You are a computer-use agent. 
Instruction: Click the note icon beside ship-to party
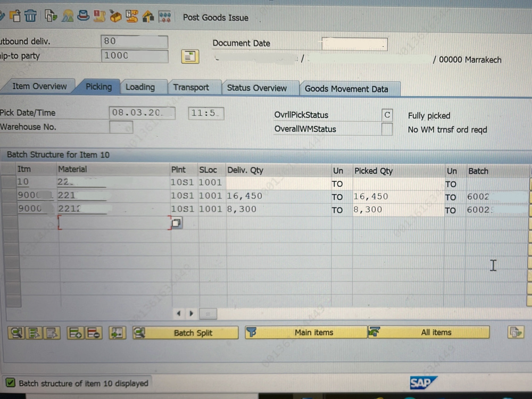[190, 57]
